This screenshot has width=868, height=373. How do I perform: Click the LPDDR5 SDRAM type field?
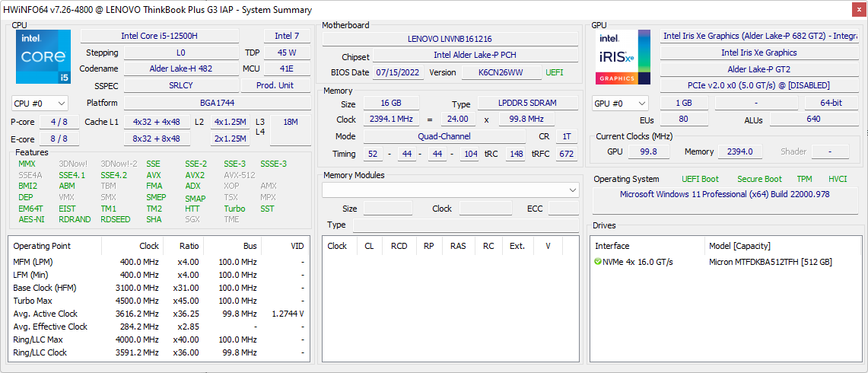(527, 103)
